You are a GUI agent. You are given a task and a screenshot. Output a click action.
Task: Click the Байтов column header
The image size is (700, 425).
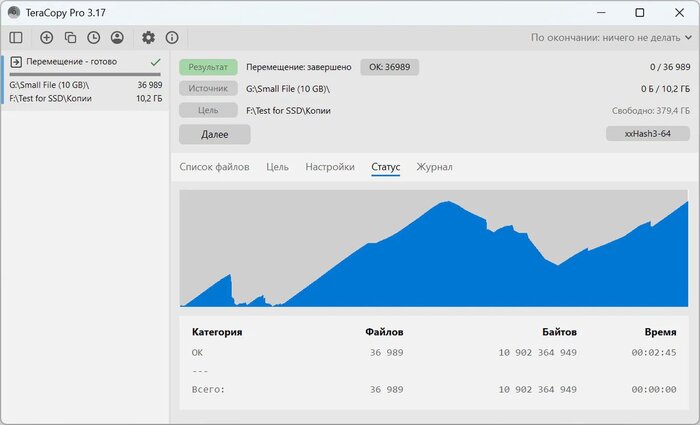(x=559, y=332)
